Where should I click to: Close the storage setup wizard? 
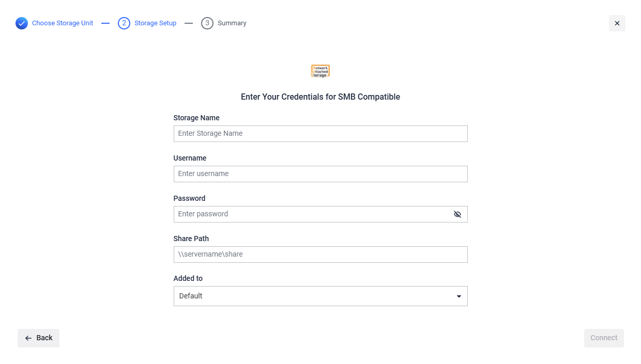point(617,23)
